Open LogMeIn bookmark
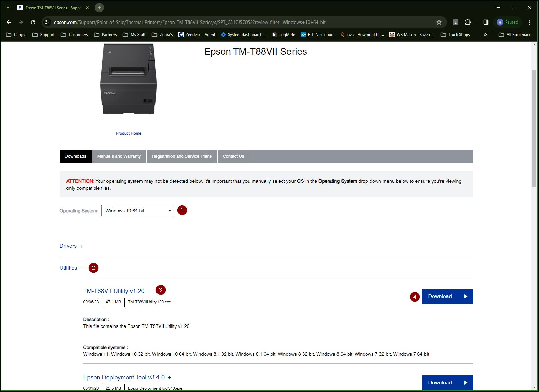Image resolution: width=539 pixels, height=392 pixels. [x=284, y=35]
